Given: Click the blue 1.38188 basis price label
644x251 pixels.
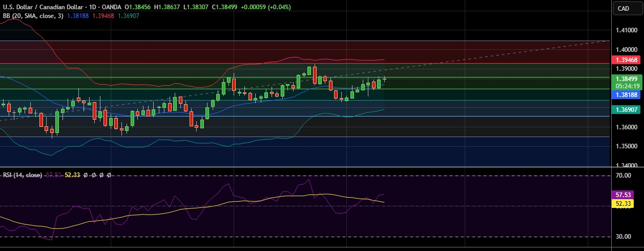Looking at the screenshot, I should coord(626,95).
